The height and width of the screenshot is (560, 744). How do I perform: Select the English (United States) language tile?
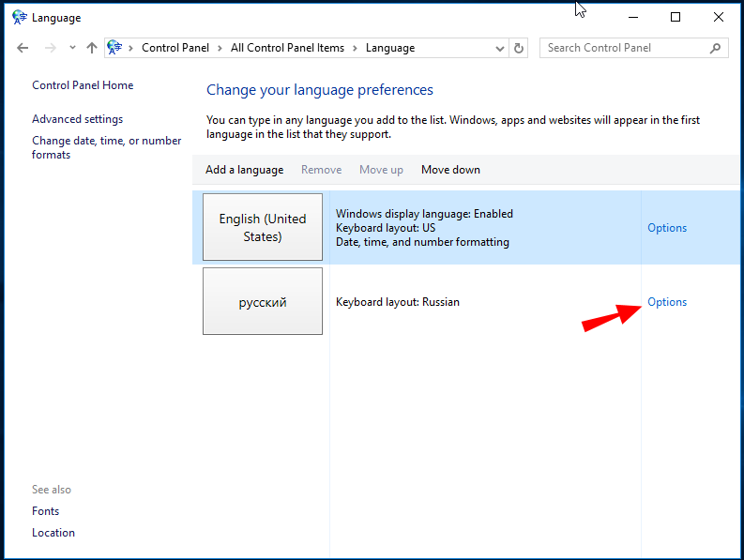click(263, 227)
